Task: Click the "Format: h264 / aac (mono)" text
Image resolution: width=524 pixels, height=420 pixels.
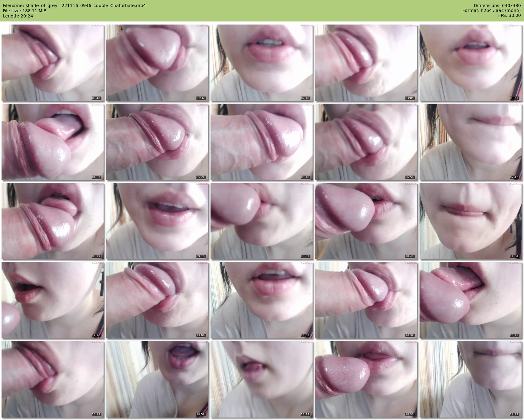Action: pos(492,10)
